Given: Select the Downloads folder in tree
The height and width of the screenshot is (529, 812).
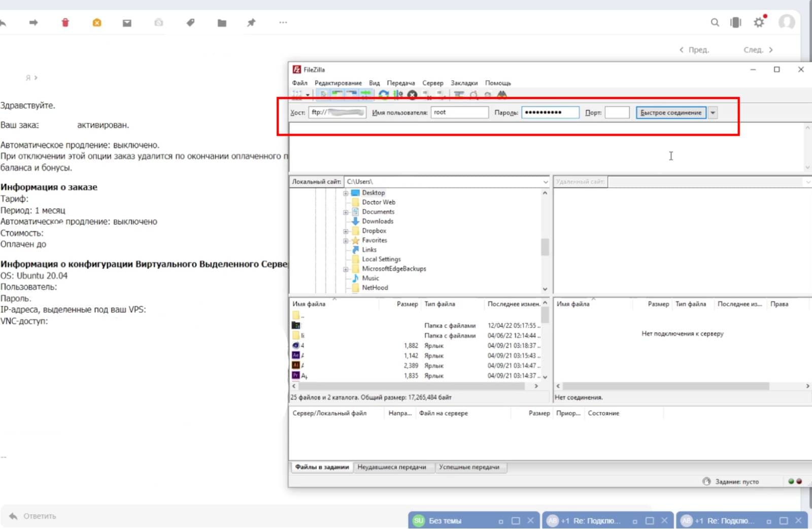Looking at the screenshot, I should click(x=378, y=221).
